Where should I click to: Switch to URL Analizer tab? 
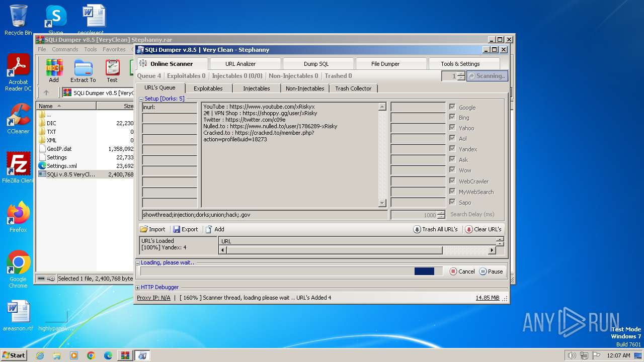[245, 64]
